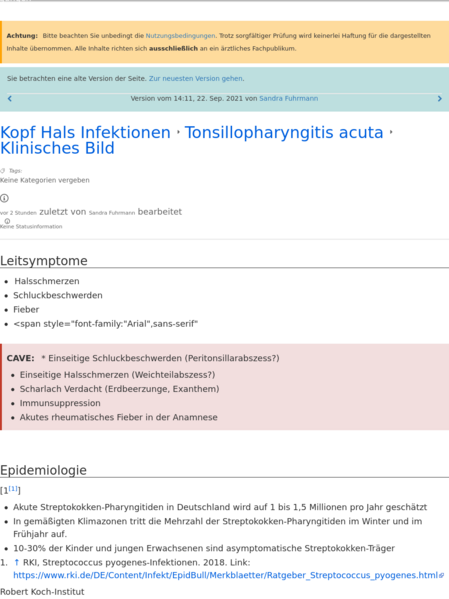Click the status information icon
The height and width of the screenshot is (599, 449).
(x=7, y=221)
